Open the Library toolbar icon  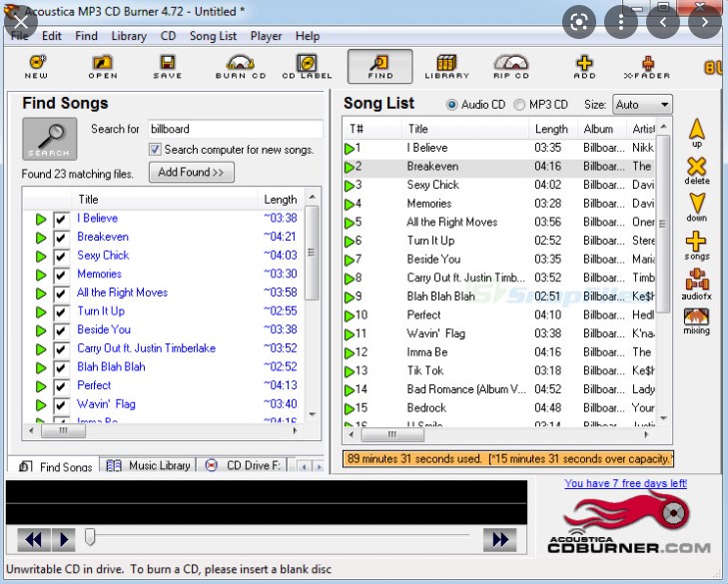click(446, 66)
